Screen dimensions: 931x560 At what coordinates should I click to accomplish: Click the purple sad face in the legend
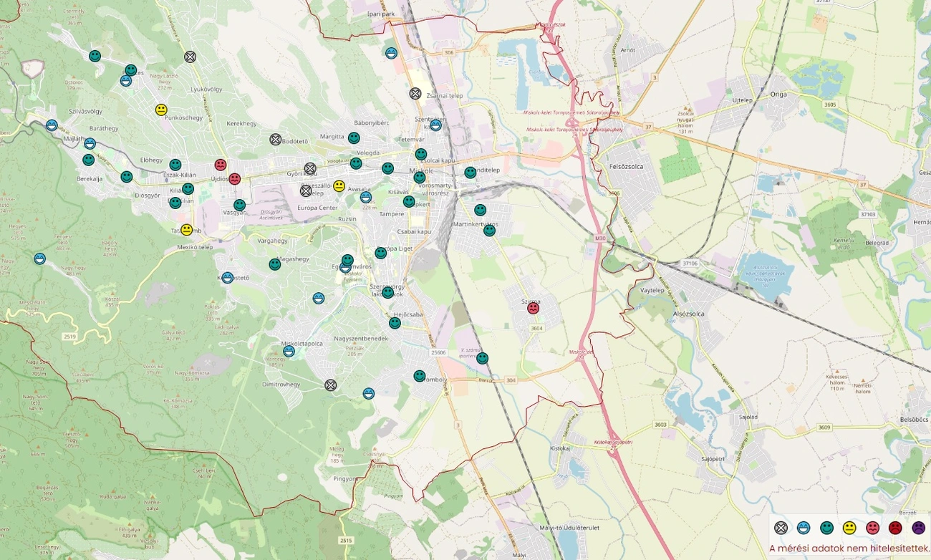tap(919, 528)
